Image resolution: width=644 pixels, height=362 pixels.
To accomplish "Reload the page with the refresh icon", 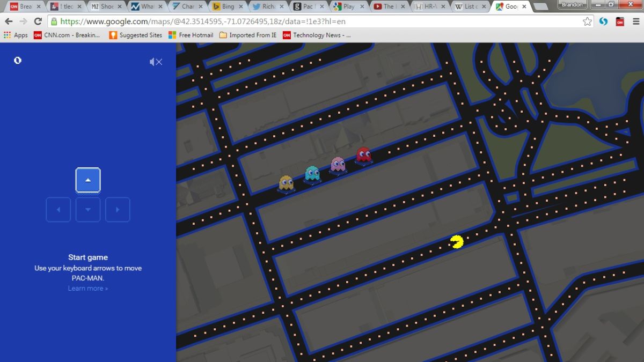I will pyautogui.click(x=38, y=21).
